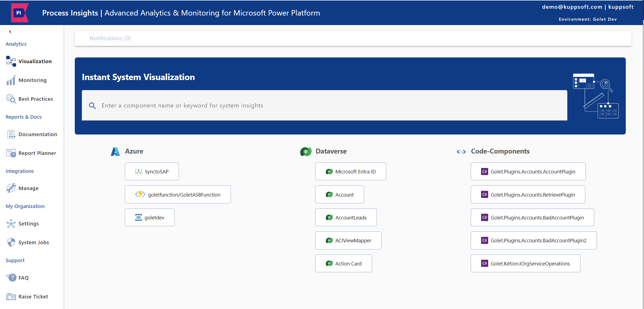Open the Microsoft Entra ID card

pos(351,172)
